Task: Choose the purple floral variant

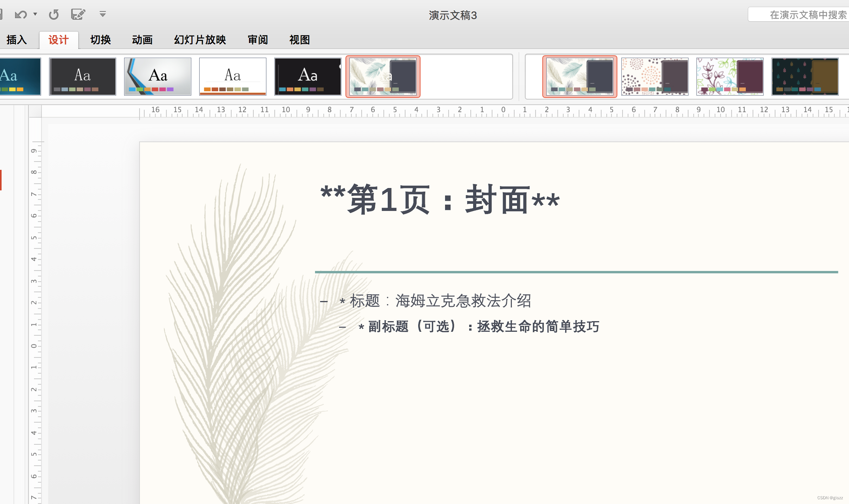Action: tap(730, 77)
